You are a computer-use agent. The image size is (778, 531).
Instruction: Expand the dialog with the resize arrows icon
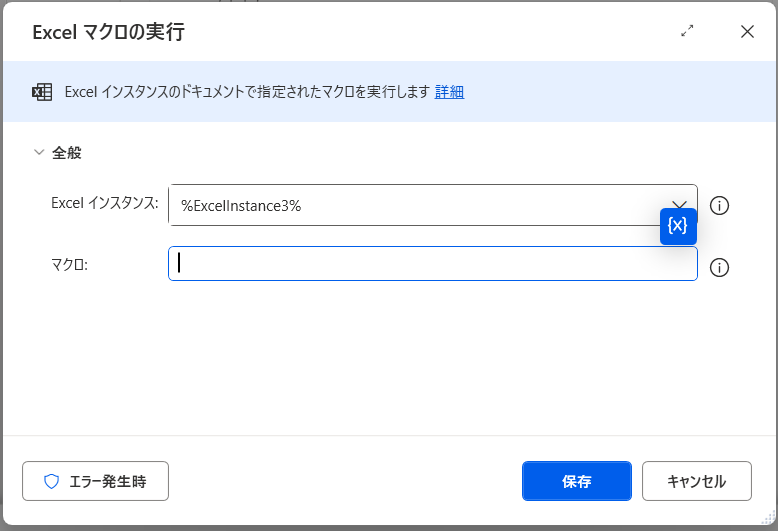click(687, 31)
